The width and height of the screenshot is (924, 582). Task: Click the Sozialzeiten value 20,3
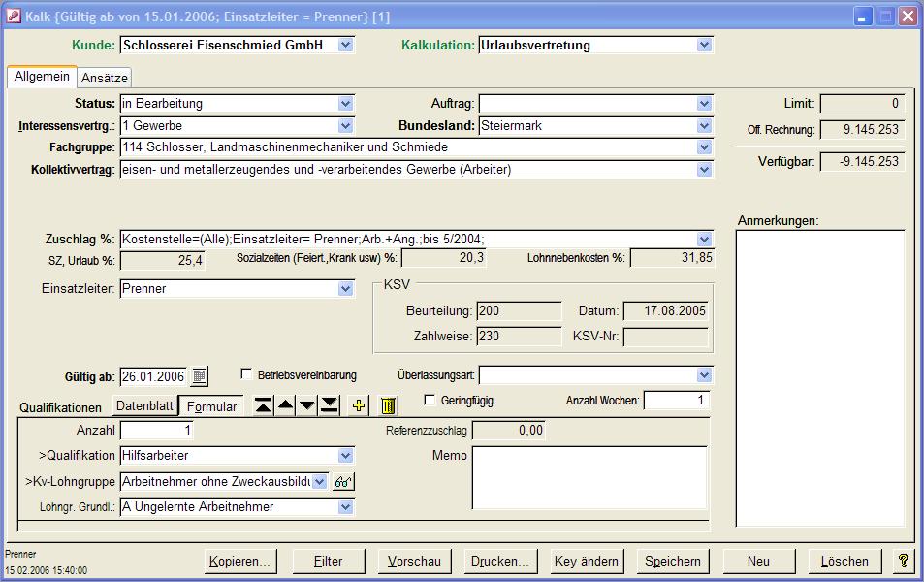pyautogui.click(x=444, y=258)
